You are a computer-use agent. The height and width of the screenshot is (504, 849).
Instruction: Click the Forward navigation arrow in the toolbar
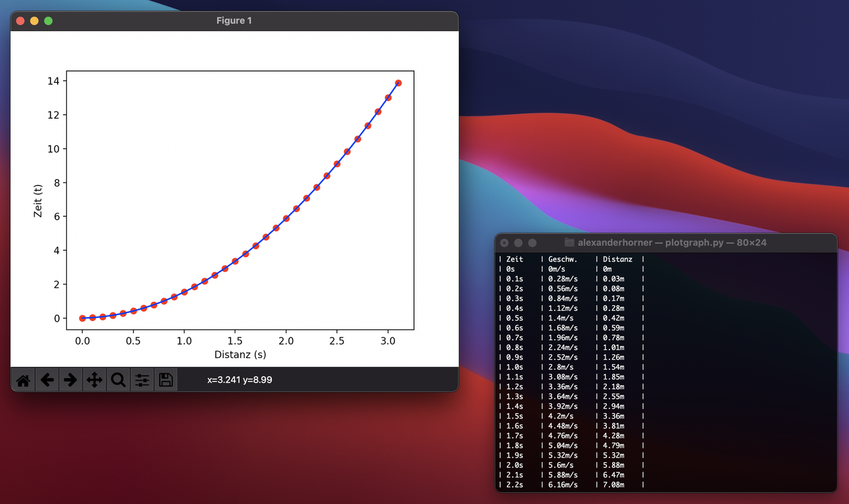(x=71, y=379)
